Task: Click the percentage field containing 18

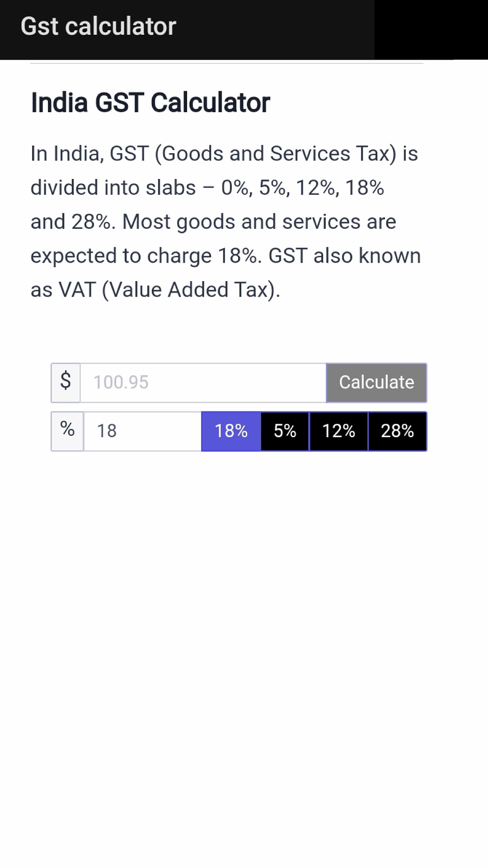Action: point(142,431)
